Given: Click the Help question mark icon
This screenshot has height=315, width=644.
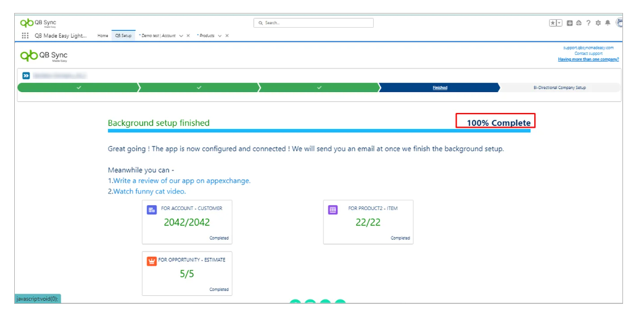Looking at the screenshot, I should click(x=588, y=23).
